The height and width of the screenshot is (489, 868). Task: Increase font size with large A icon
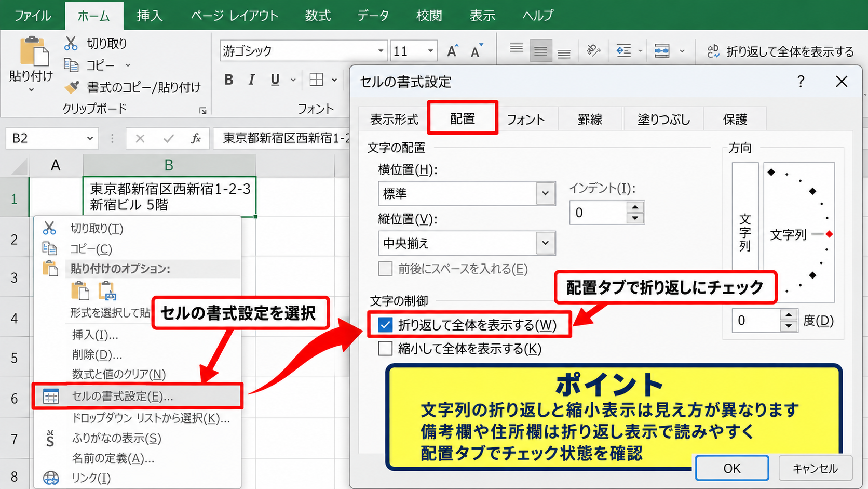pos(452,51)
